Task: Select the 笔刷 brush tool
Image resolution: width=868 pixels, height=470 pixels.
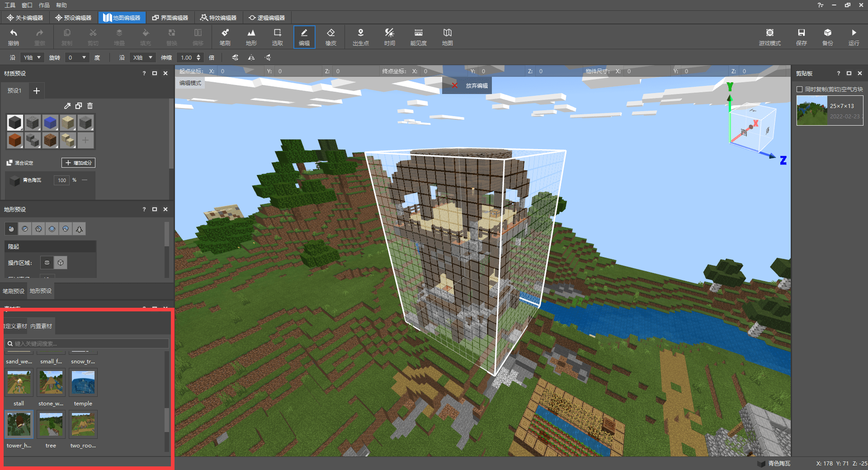Action: pyautogui.click(x=225, y=37)
